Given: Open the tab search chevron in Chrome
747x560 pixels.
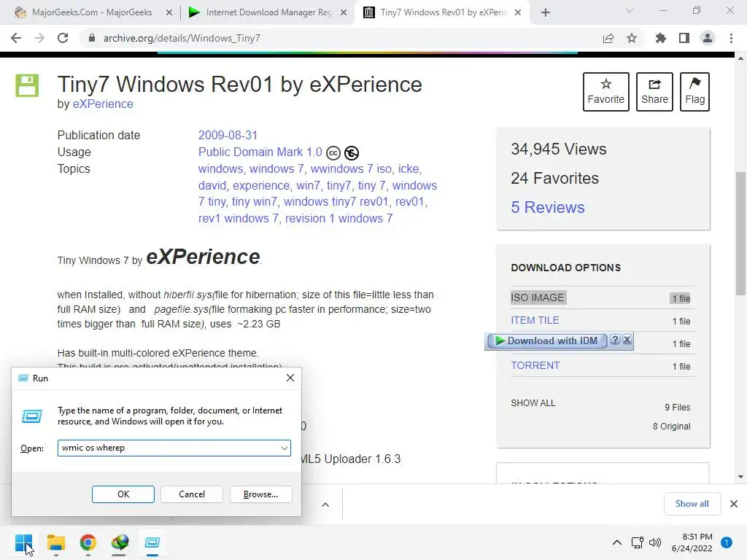Looking at the screenshot, I should (x=630, y=10).
